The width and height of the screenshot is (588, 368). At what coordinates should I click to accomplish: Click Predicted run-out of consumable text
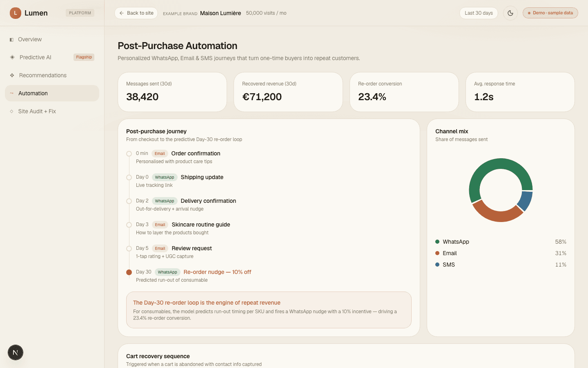171,280
